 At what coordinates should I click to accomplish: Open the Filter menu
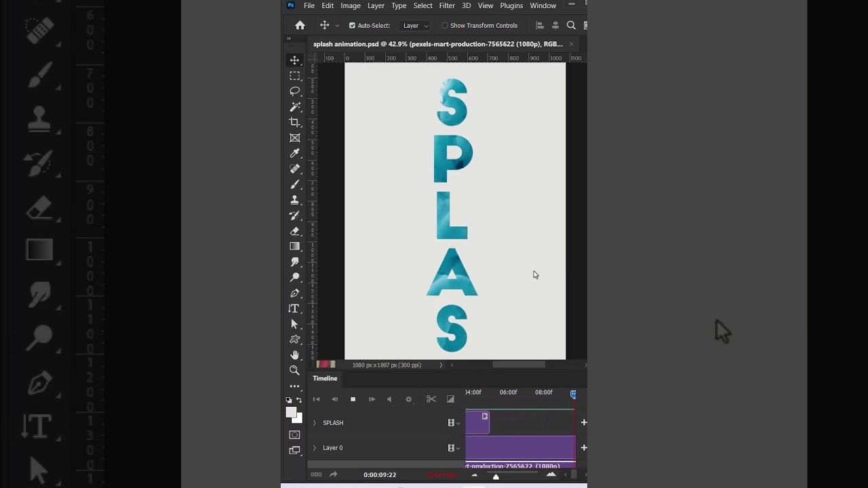pos(447,5)
